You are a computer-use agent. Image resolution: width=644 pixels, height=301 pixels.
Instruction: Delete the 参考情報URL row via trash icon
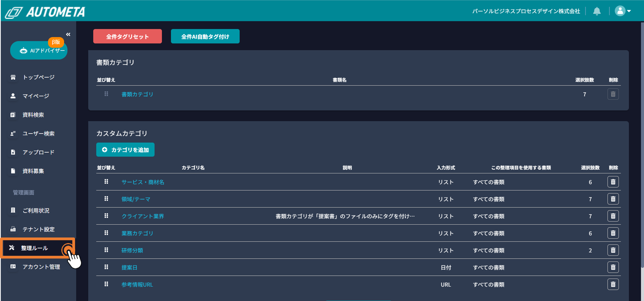[x=613, y=284]
